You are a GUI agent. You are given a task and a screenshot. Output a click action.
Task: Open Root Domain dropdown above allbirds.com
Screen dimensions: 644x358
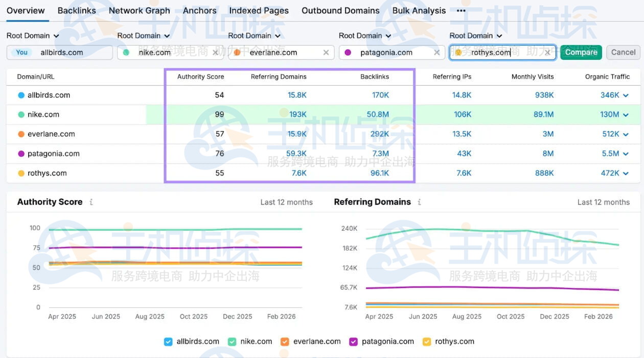click(33, 36)
